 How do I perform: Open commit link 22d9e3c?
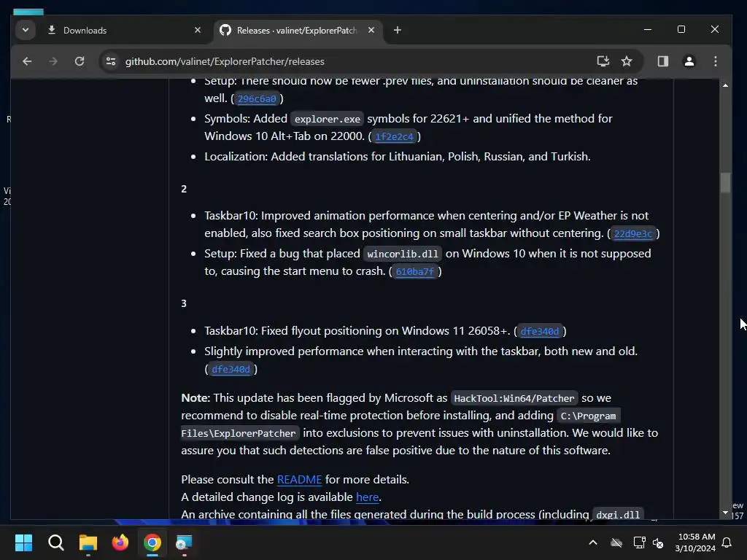pyautogui.click(x=632, y=234)
